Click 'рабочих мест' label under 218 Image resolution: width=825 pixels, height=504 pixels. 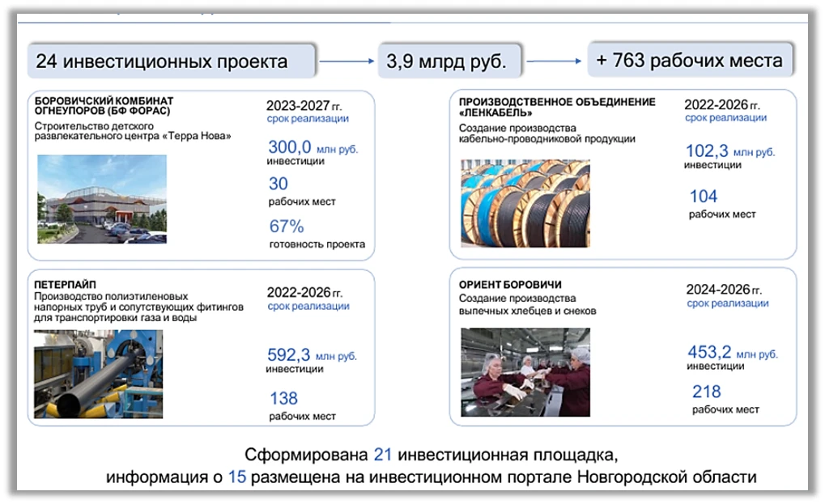725,409
